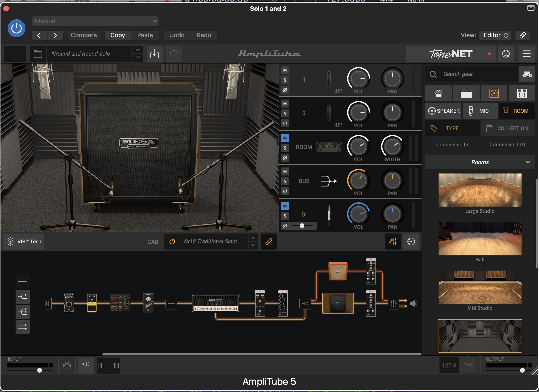539x392 pixels.
Task: Select the dual parallel routing layout
Action: [x=23, y=327]
